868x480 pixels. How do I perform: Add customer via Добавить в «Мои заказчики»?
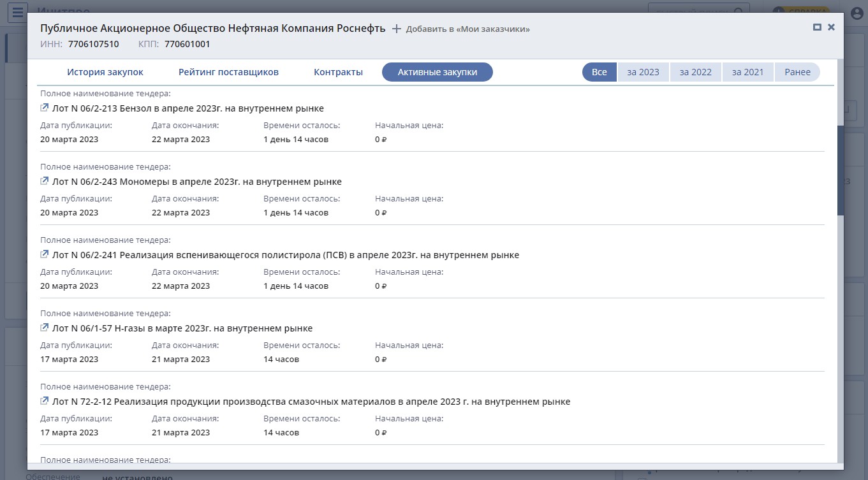click(467, 29)
